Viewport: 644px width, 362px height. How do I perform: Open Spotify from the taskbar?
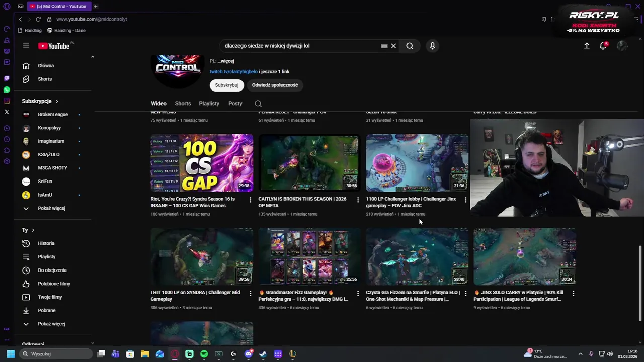click(x=204, y=354)
